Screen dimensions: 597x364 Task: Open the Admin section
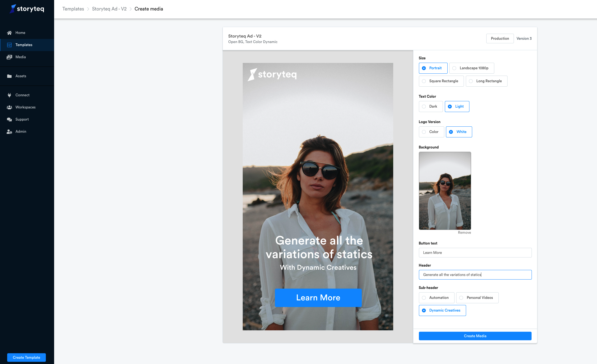click(21, 131)
